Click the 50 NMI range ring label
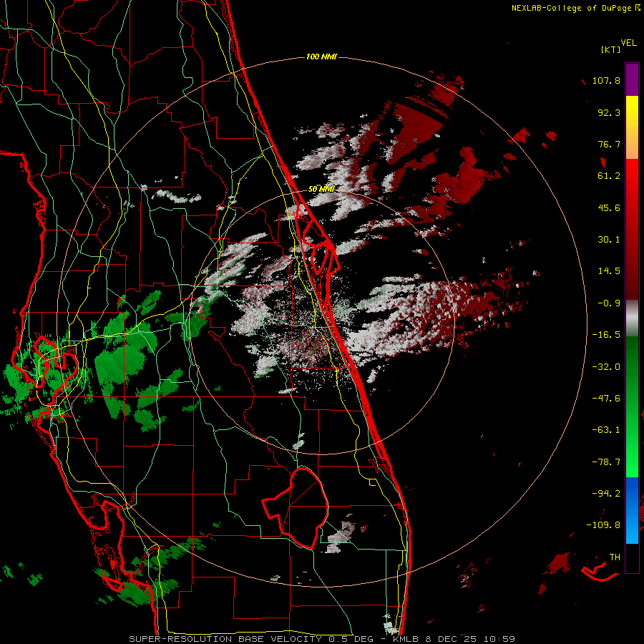Image resolution: width=644 pixels, height=644 pixels. [321, 189]
